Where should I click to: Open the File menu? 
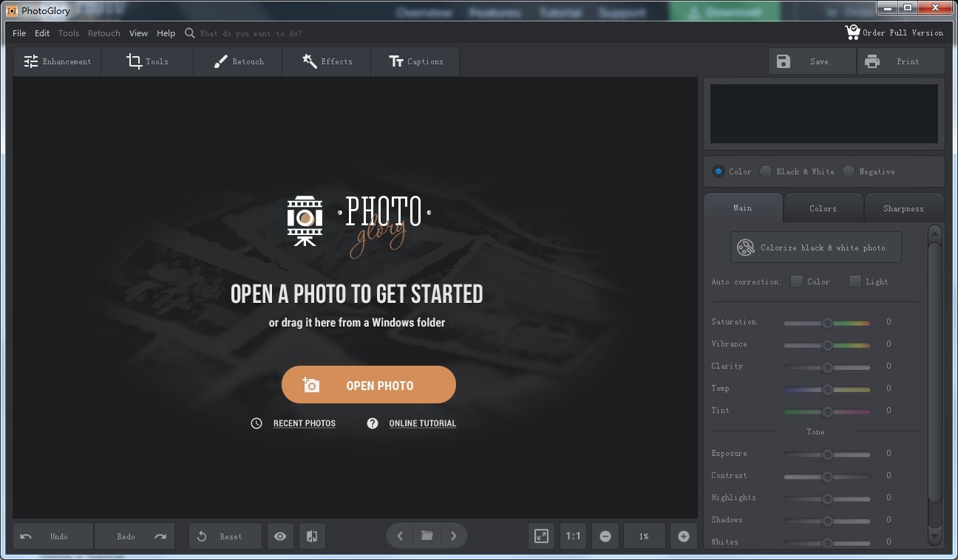pyautogui.click(x=19, y=33)
